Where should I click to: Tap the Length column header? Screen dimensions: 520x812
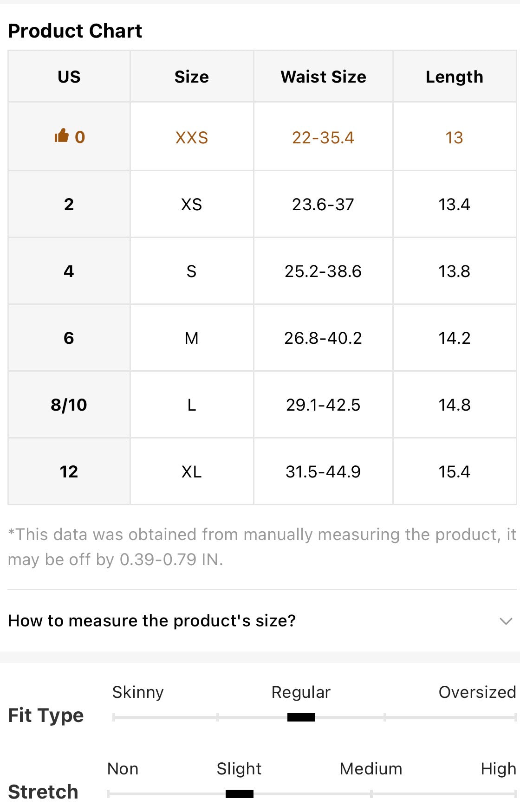[455, 77]
